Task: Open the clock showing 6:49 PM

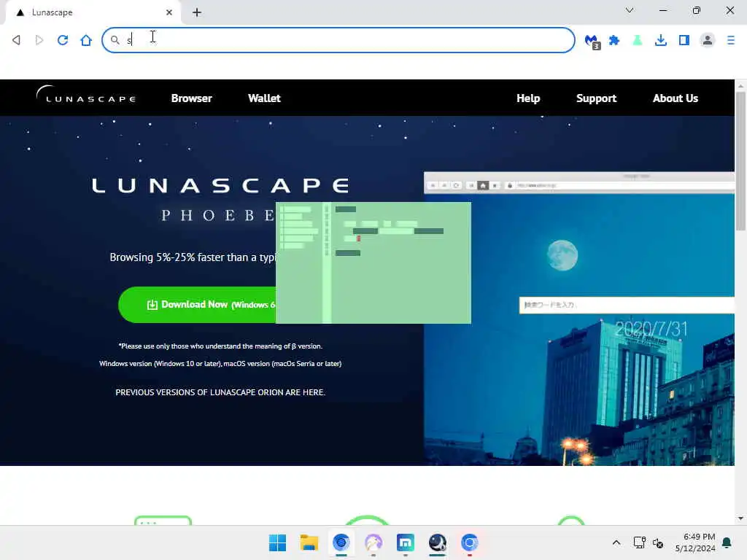Action: tap(695, 542)
